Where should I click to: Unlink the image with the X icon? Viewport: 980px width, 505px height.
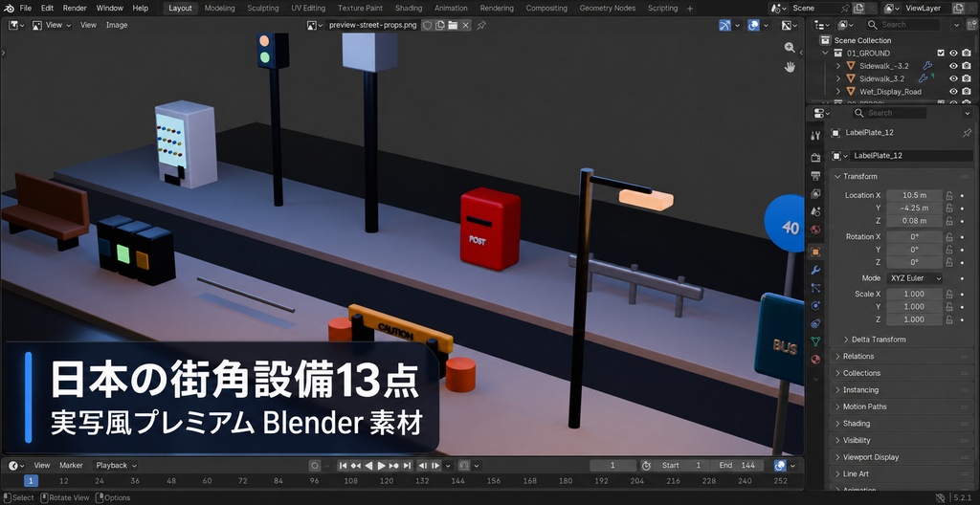tap(466, 25)
